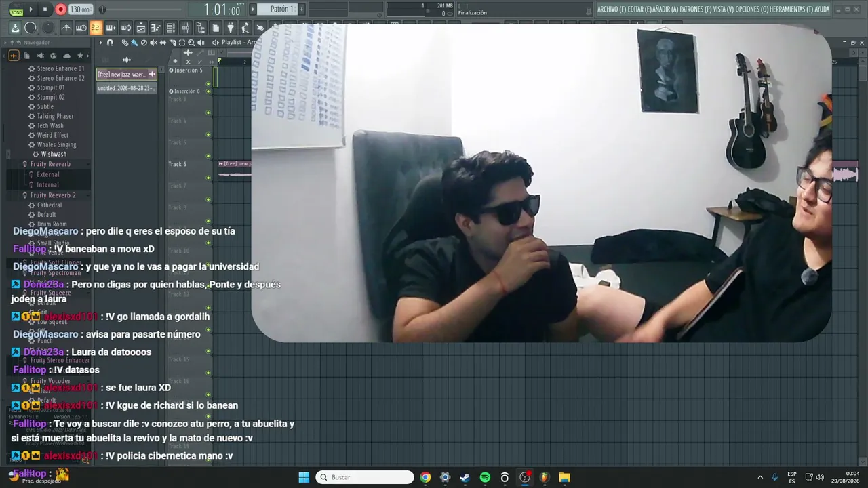Click the Track 6 header label
This screenshot has width=868, height=488.
[x=177, y=164]
